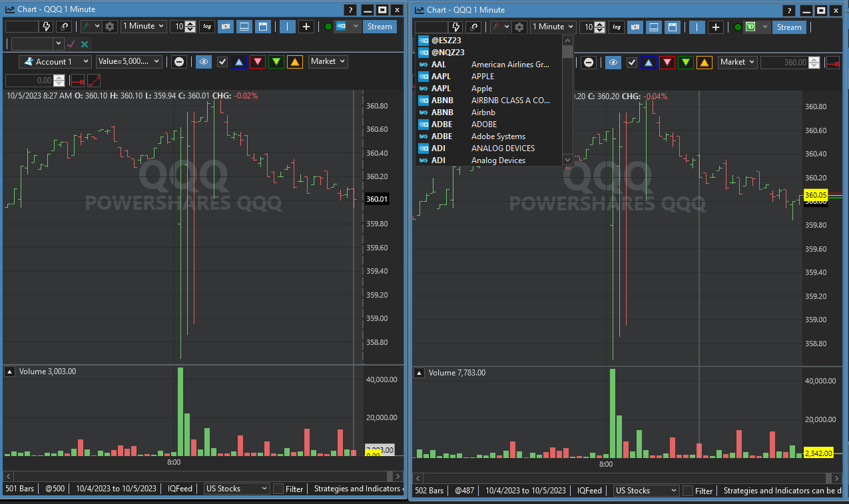The height and width of the screenshot is (504, 849).
Task: Open the US Stocks dropdown in the left window
Action: point(237,489)
